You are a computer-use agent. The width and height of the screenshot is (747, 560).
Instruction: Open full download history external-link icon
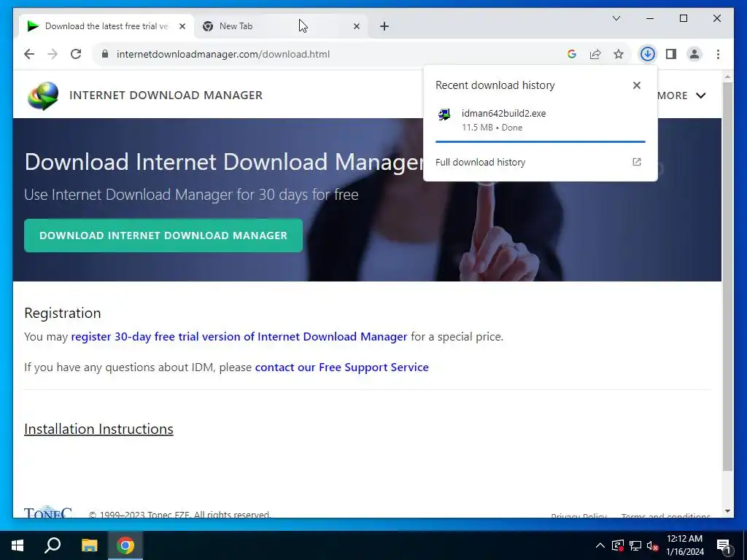636,162
